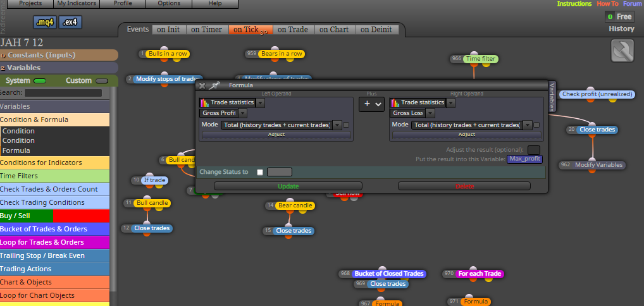Screen dimensions: 644x306
Task: Select the 'Time filter' block 966
Action: tap(480, 59)
